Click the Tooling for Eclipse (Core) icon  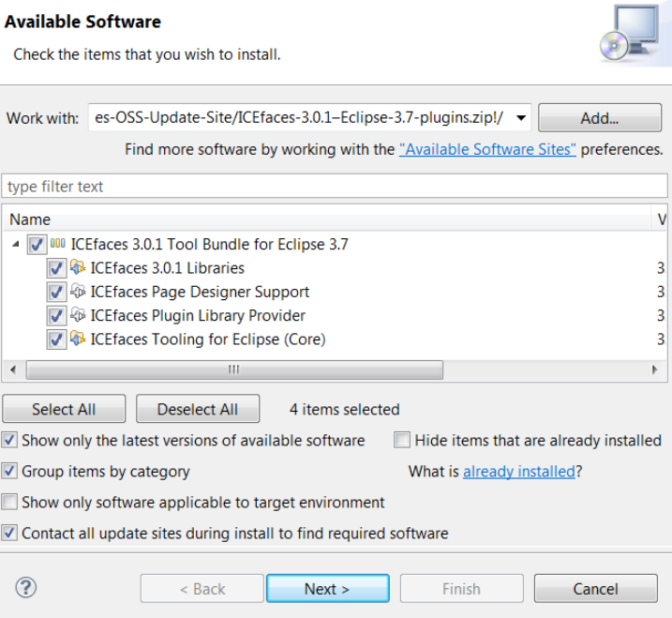pyautogui.click(x=79, y=339)
